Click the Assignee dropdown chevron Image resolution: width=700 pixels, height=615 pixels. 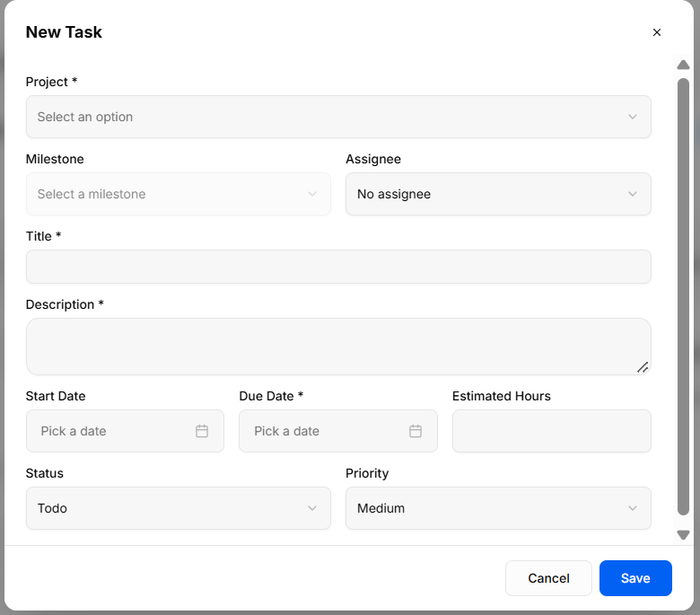[632, 194]
